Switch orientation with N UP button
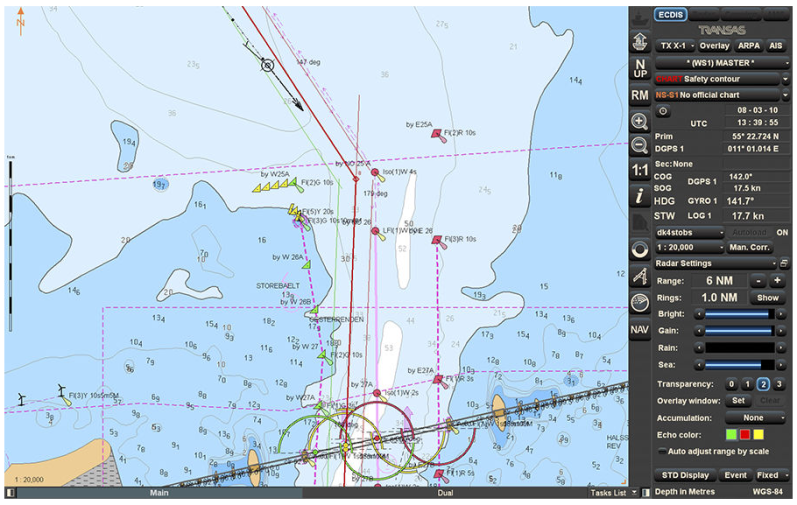The width and height of the screenshot is (797, 505). coord(640,69)
